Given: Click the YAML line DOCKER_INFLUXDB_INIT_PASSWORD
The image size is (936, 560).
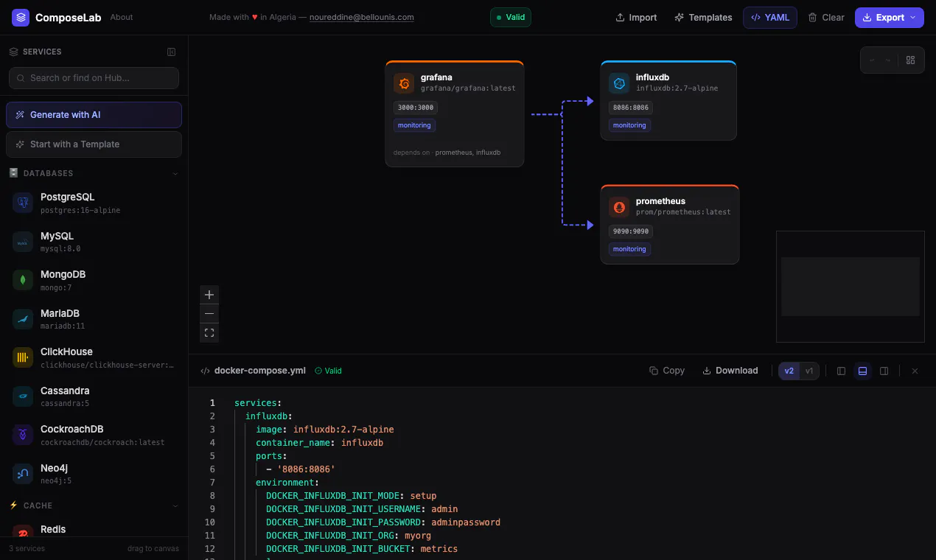Looking at the screenshot, I should [x=383, y=522].
